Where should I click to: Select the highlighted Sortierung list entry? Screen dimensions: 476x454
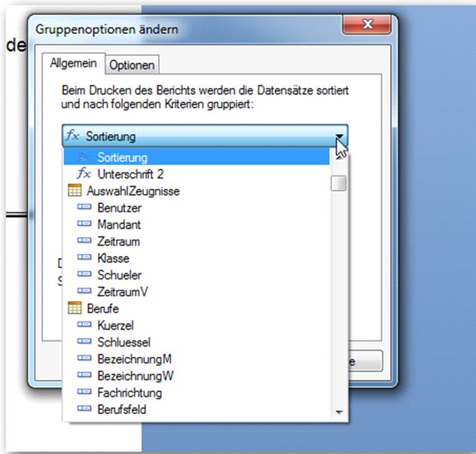point(197,157)
